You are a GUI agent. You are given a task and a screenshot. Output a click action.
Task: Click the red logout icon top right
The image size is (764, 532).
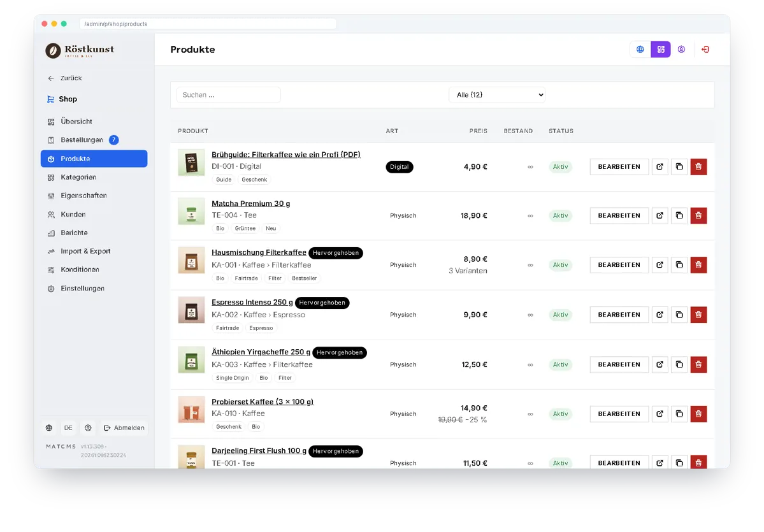pyautogui.click(x=705, y=49)
